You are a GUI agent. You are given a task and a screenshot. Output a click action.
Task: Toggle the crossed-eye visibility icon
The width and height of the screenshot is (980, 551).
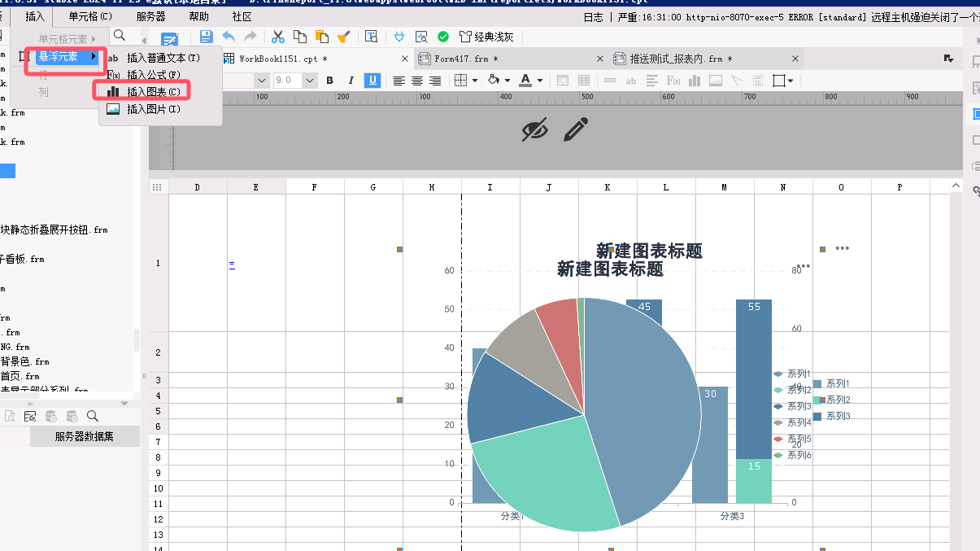pyautogui.click(x=534, y=129)
